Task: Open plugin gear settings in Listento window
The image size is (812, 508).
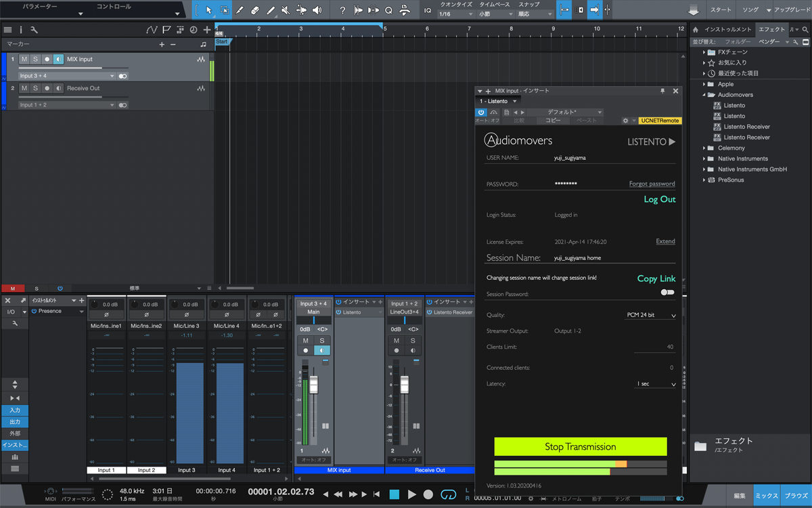Action: [626, 121]
